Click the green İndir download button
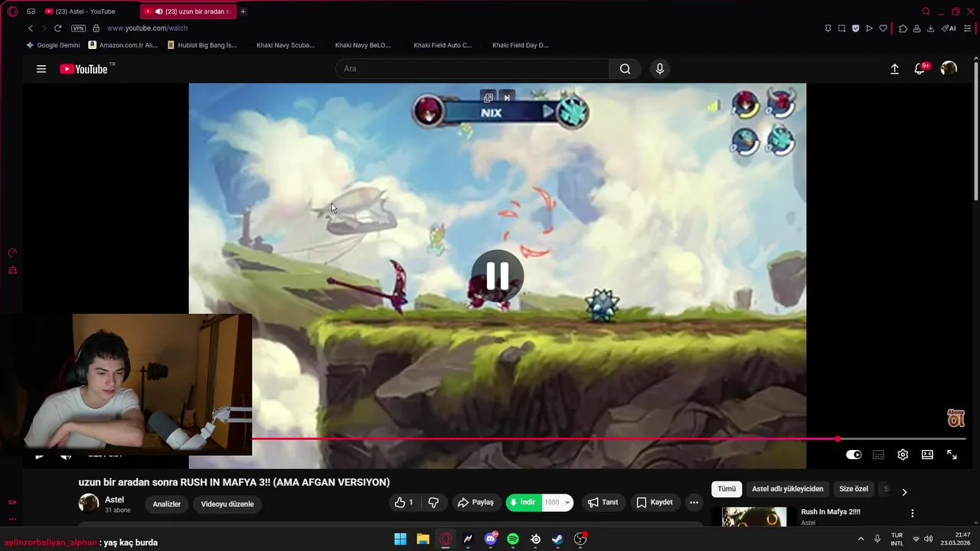This screenshot has height=551, width=980. [524, 503]
